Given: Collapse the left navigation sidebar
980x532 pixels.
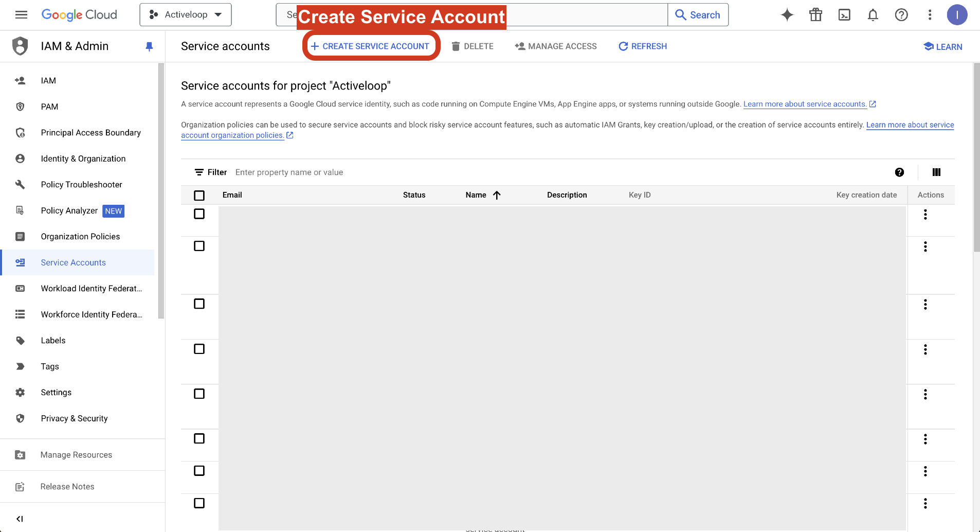Looking at the screenshot, I should coord(20,519).
